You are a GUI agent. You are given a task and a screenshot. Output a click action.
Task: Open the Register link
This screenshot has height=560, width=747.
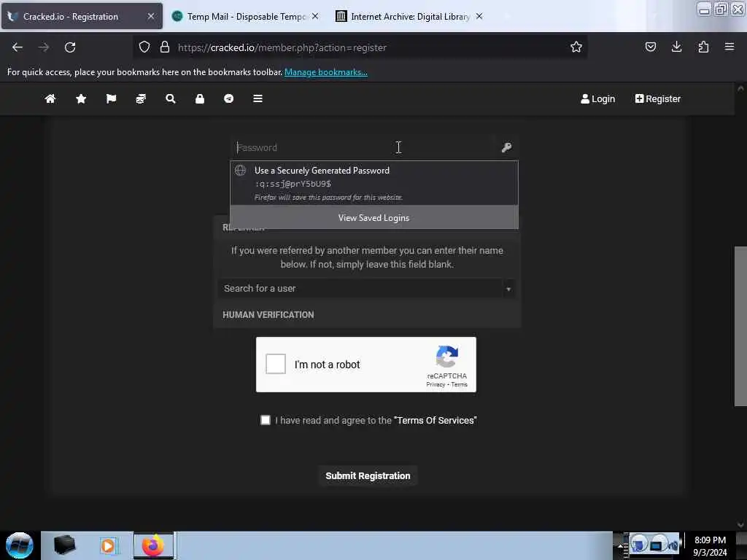657,98
